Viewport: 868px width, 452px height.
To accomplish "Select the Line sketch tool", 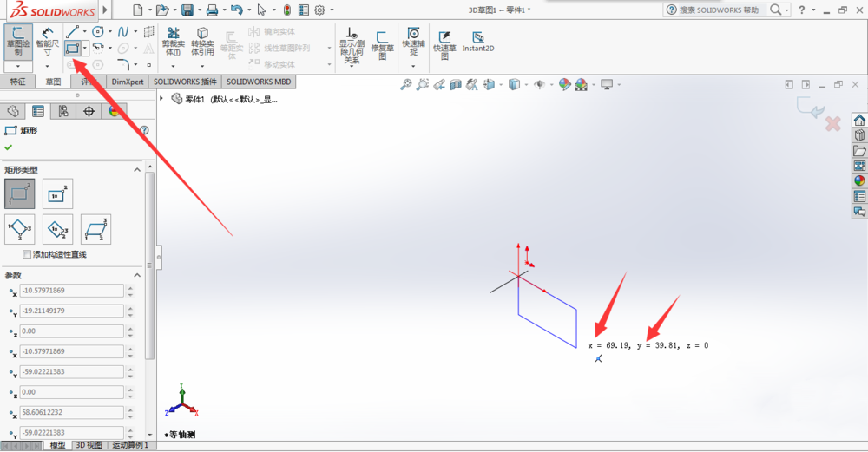I will coord(72,31).
